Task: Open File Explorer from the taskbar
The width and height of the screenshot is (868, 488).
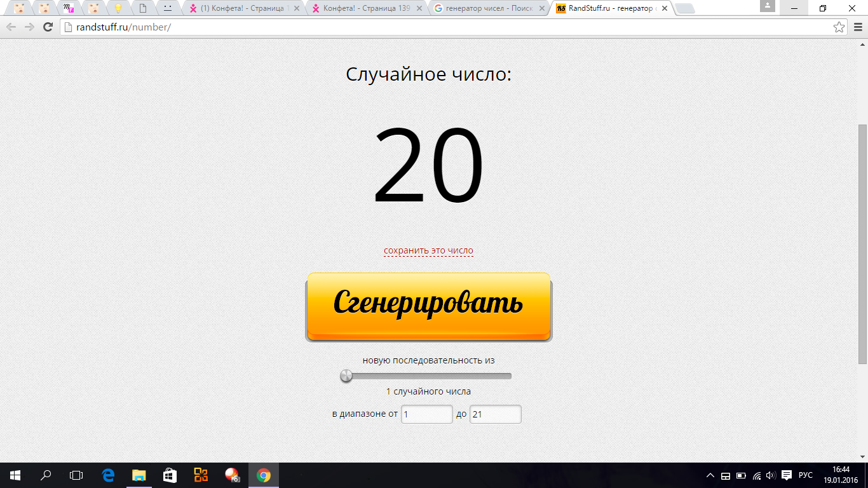Action: click(139, 475)
